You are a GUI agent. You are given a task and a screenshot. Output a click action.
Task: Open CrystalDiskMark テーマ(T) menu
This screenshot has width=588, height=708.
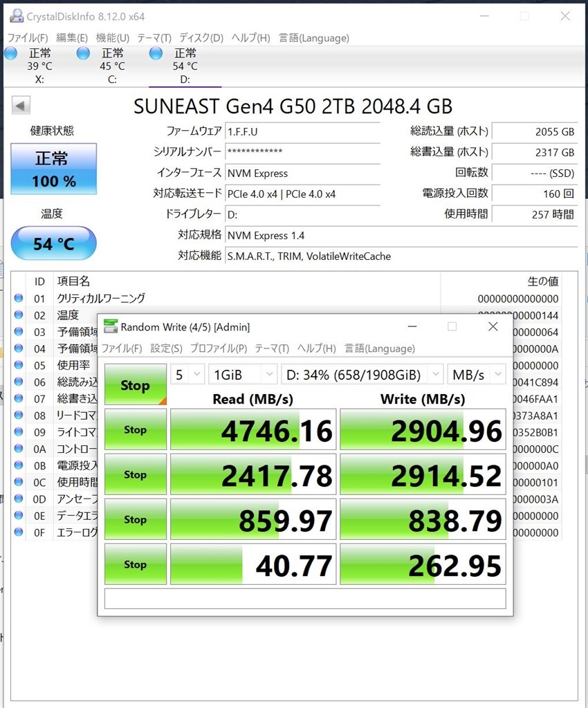coord(272,348)
